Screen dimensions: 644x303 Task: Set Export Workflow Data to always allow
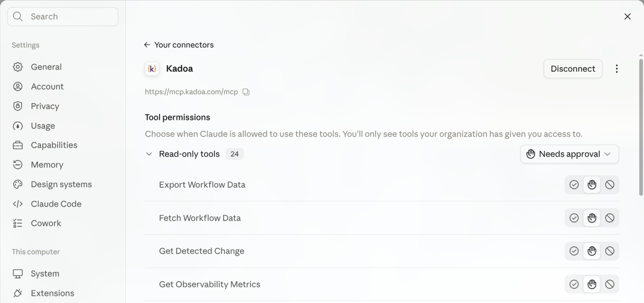[x=574, y=184]
